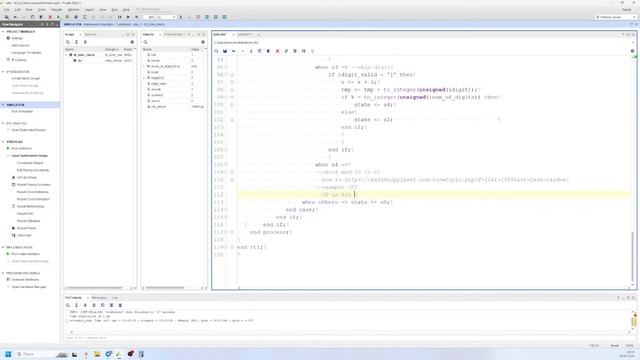Toggle the breakpoint circle on line 99
The image size is (640, 360).
(232, 97)
